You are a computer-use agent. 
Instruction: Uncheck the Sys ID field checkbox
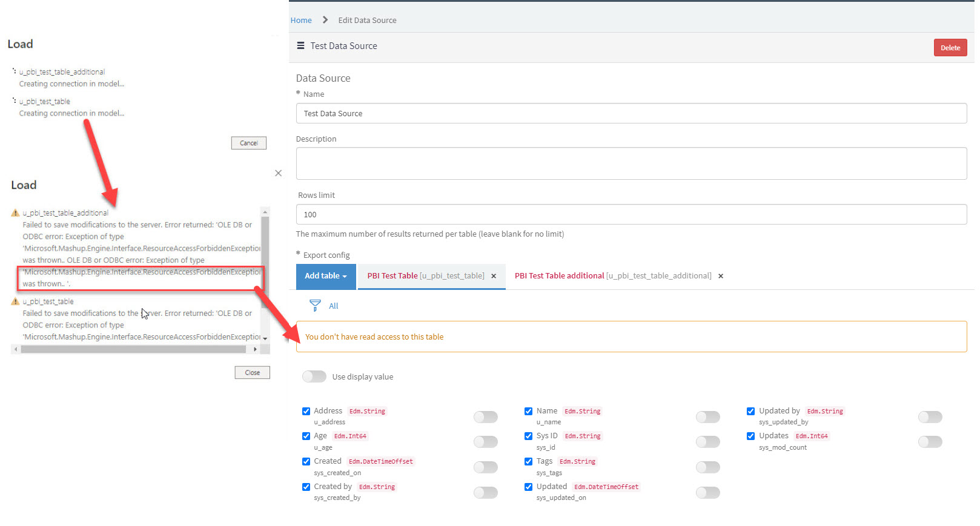point(528,436)
